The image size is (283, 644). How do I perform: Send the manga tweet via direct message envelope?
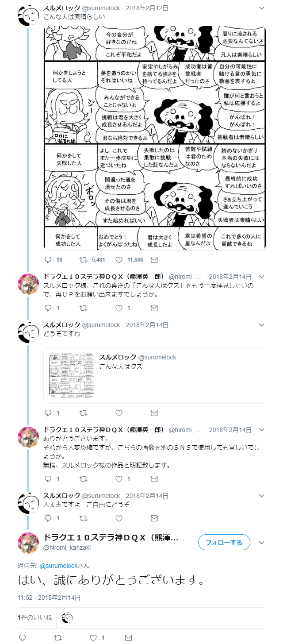point(154,260)
